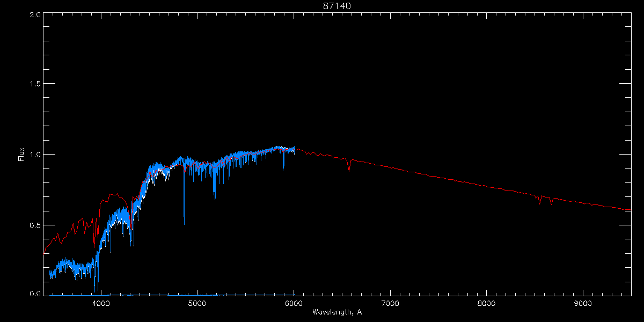This screenshot has height=322, width=644.
Task: Click the 6000 tick label on the x-axis
Action: point(294,303)
